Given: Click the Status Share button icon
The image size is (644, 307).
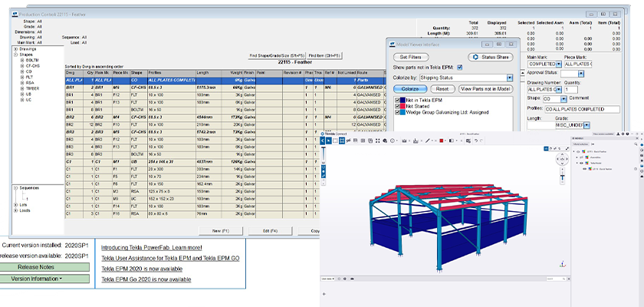Looking at the screenshot, I should click(476, 57).
